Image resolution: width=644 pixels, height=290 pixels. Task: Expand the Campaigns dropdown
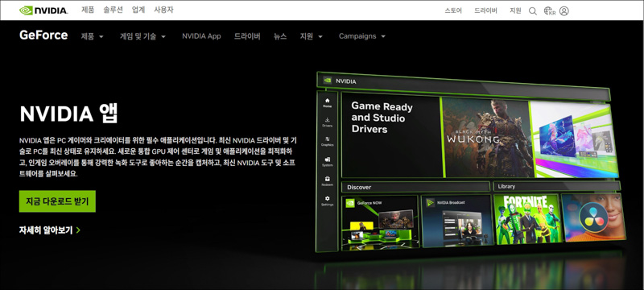click(362, 36)
